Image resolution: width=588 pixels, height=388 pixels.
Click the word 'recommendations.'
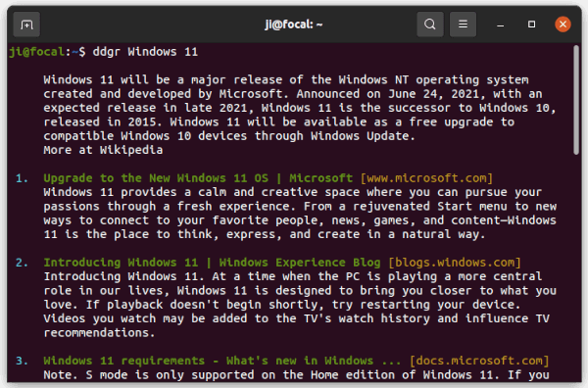click(99, 333)
